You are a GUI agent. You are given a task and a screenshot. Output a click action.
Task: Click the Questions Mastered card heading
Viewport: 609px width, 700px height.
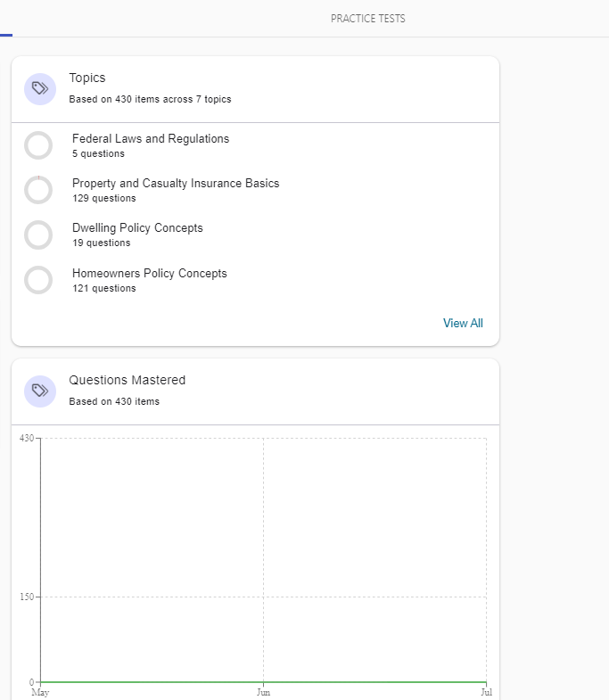[x=128, y=381]
